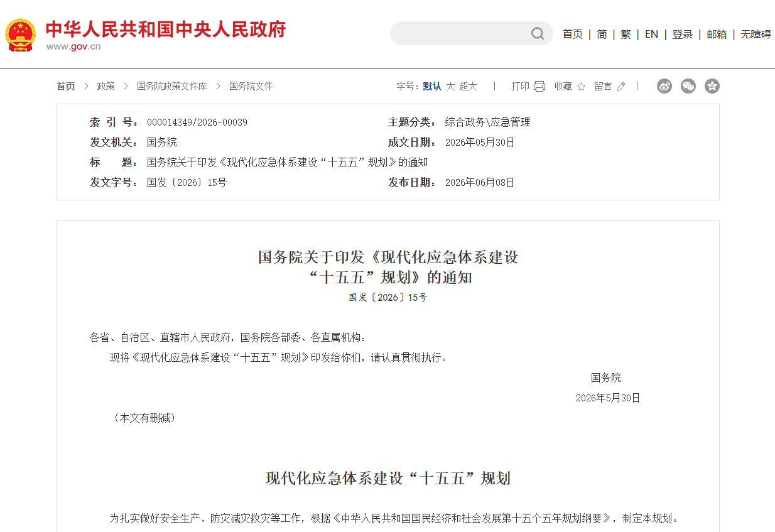
Task: Go to 首页 in breadcrumb
Action: (x=66, y=87)
